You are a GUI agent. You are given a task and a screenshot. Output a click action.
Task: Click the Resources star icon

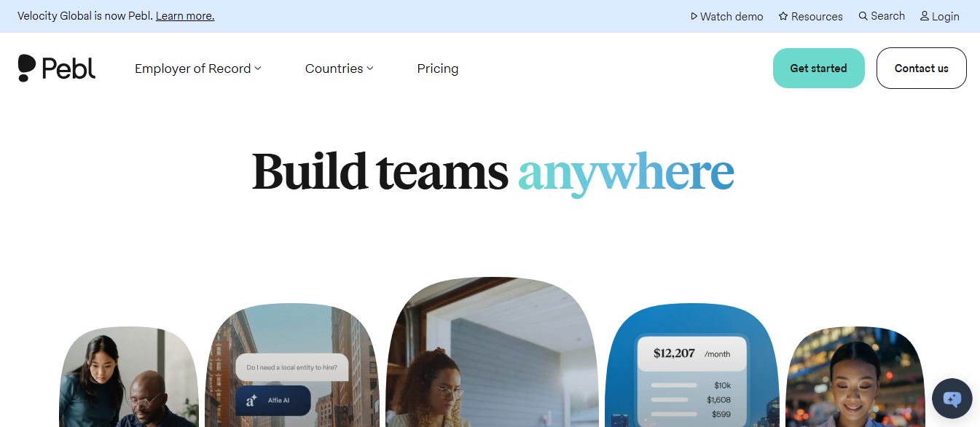[783, 16]
